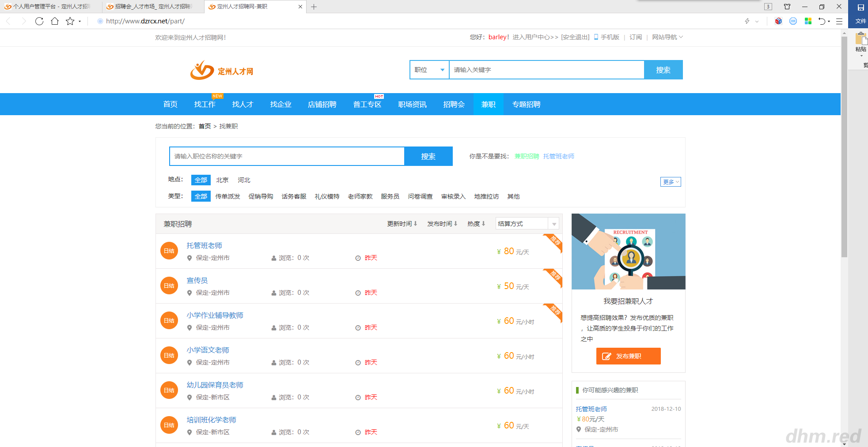Click the 兼职招聘 suggested keyword
The height and width of the screenshot is (447, 868).
527,156
